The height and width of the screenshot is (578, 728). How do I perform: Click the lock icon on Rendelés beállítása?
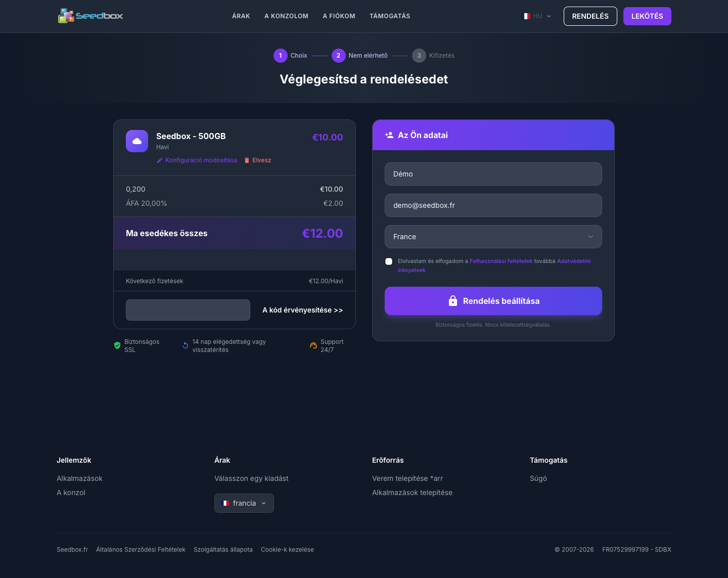[x=453, y=301]
